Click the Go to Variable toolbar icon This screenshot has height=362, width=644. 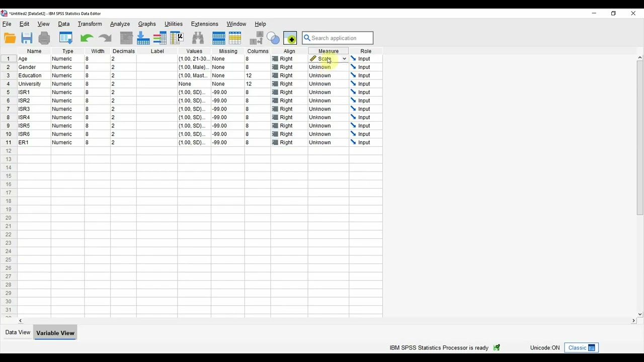coord(143,38)
